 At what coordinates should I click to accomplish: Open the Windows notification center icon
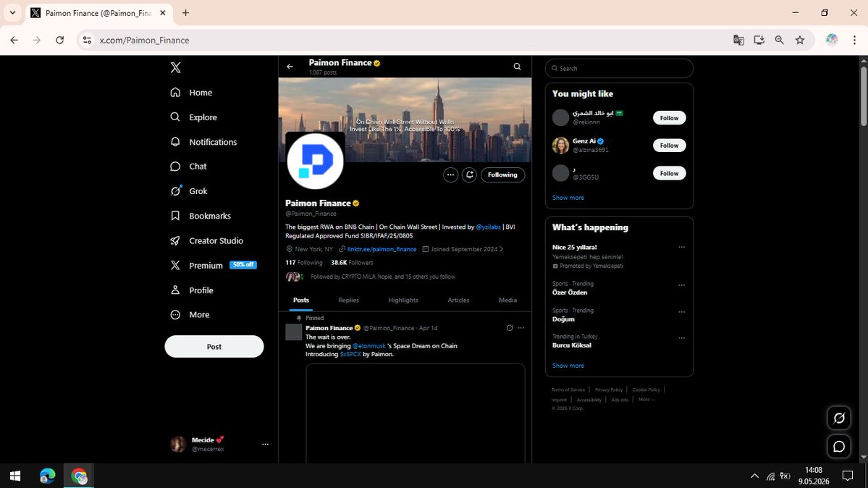click(847, 476)
